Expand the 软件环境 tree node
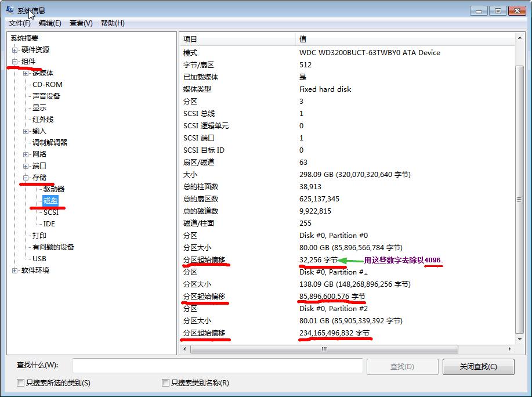Image resolution: width=532 pixels, height=397 pixels. [x=16, y=269]
